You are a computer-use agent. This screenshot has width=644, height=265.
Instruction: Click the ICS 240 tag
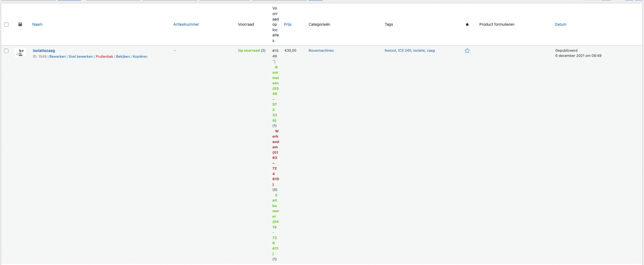click(x=405, y=51)
